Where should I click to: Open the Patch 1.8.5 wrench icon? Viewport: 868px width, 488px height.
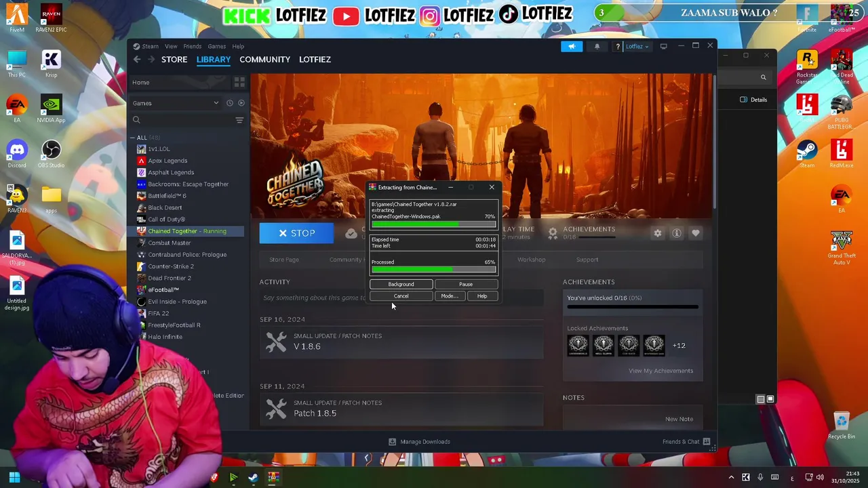(276, 409)
